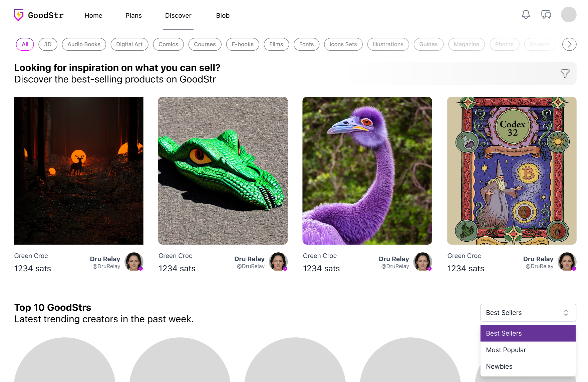
Task: Open messages with the chat bubbles icon
Action: pyautogui.click(x=546, y=15)
